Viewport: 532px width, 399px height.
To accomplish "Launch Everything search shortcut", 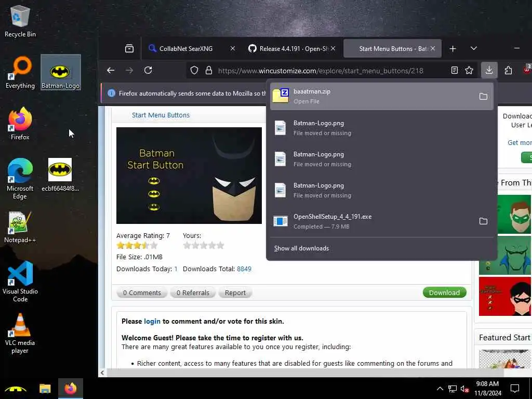I will (x=20, y=72).
